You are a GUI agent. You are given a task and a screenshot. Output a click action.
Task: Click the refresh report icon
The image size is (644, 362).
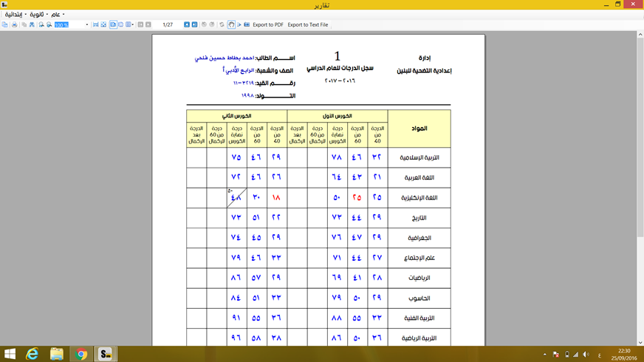(222, 25)
